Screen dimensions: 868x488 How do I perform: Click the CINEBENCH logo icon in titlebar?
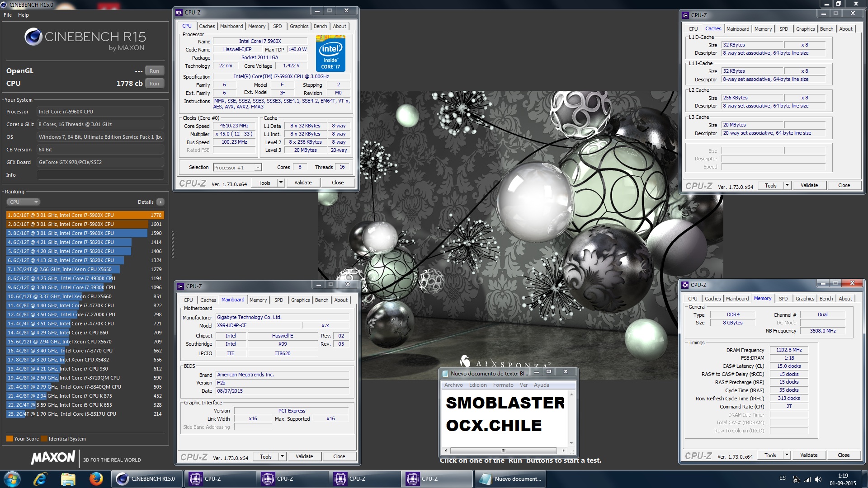click(4, 5)
